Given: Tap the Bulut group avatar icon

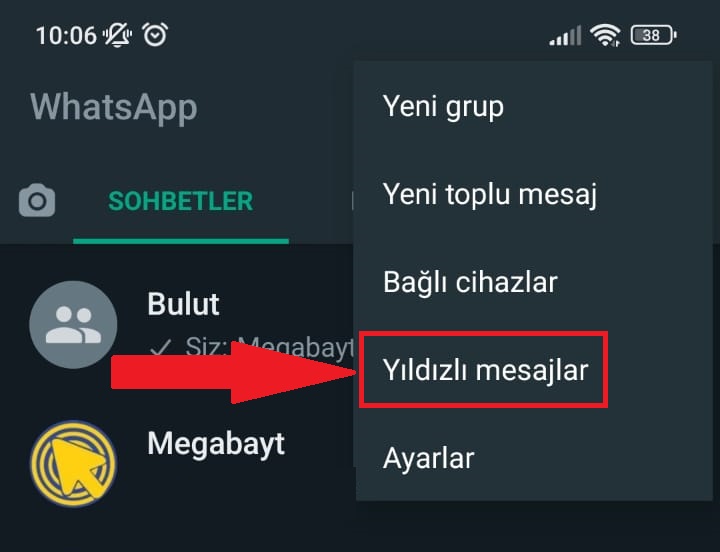Looking at the screenshot, I should coord(73,325).
